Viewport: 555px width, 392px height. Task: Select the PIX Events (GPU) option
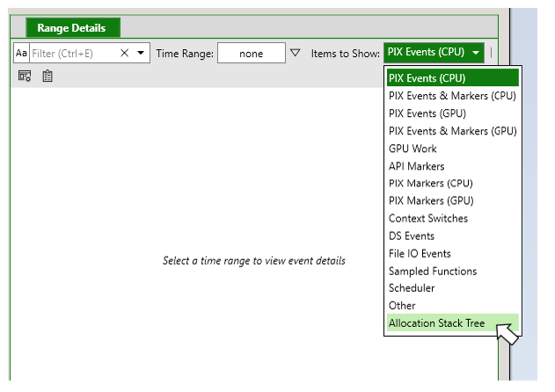click(x=453, y=113)
